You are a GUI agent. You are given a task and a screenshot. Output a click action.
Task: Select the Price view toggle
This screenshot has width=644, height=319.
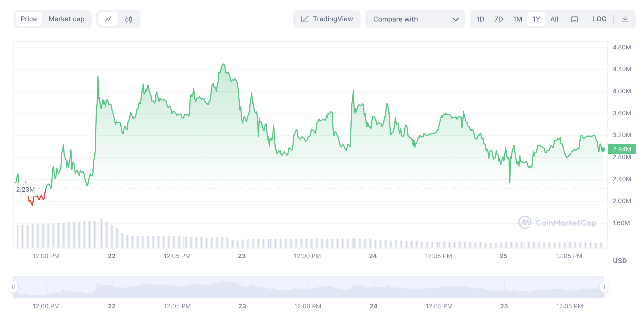tap(29, 19)
